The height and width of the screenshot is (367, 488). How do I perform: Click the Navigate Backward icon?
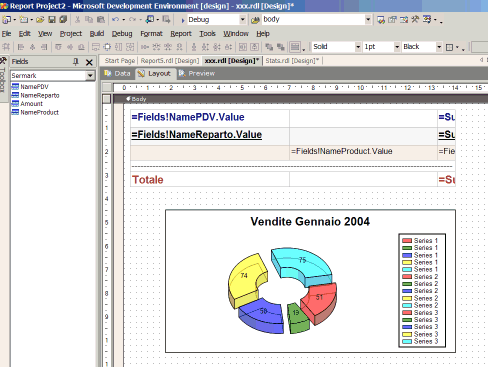click(150, 20)
